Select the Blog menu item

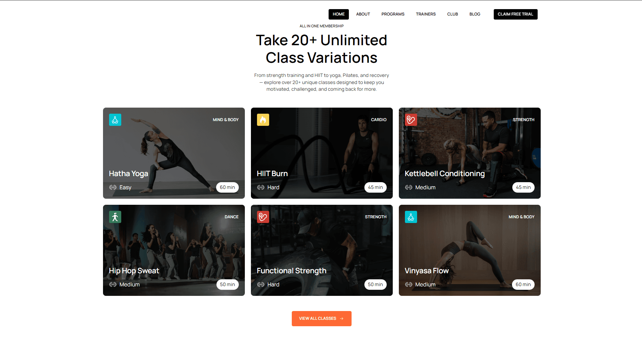pyautogui.click(x=474, y=14)
